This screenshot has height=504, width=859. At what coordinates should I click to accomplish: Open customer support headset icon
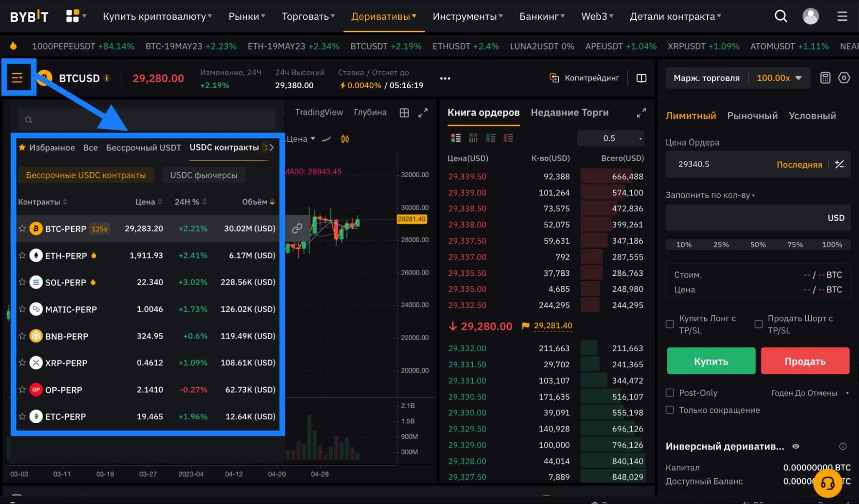click(828, 483)
